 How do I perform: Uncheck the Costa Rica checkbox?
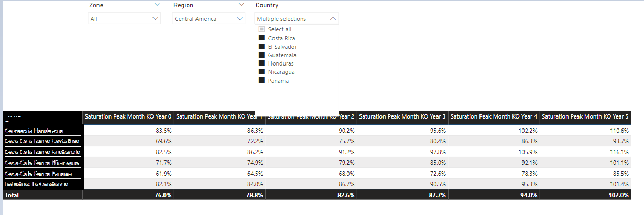point(262,38)
